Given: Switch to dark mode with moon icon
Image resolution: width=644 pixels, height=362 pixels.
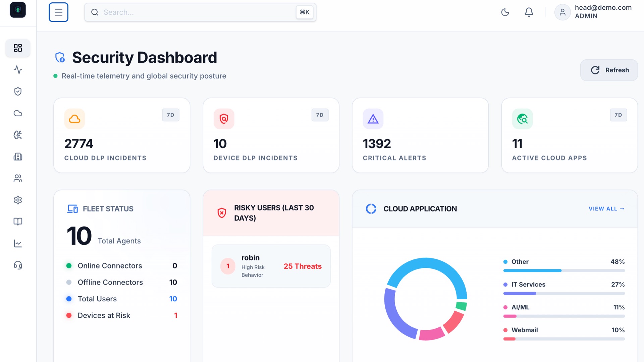Looking at the screenshot, I should coord(505,12).
